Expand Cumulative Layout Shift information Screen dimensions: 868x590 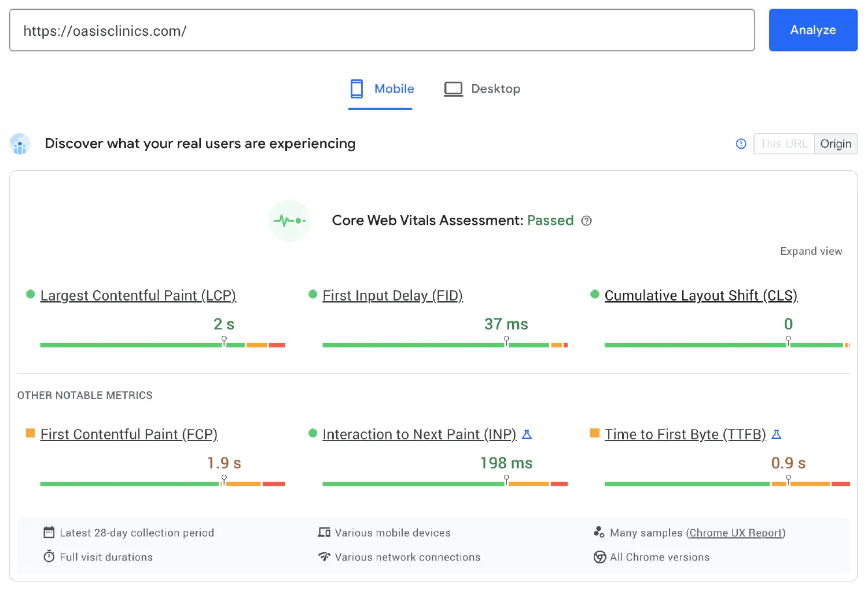point(701,295)
